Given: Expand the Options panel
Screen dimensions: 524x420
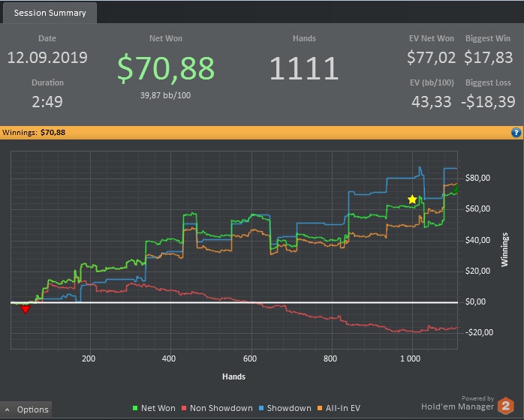Looking at the screenshot, I should 26,409.
